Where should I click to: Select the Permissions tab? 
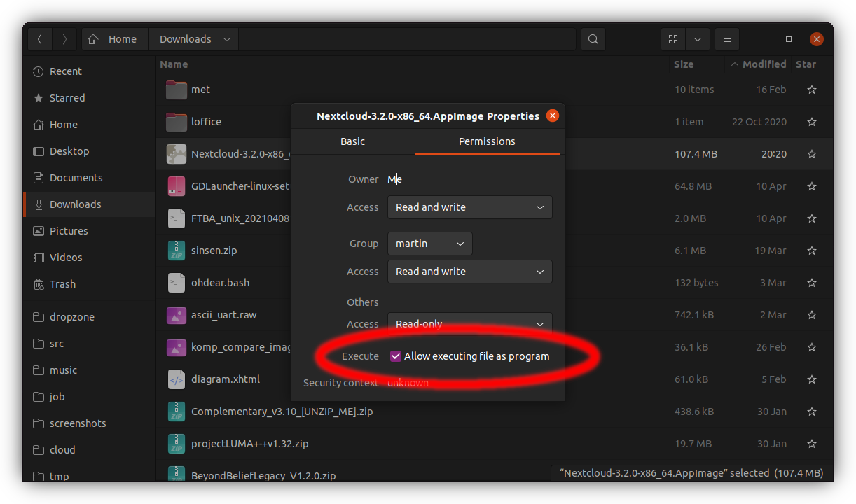tap(487, 141)
